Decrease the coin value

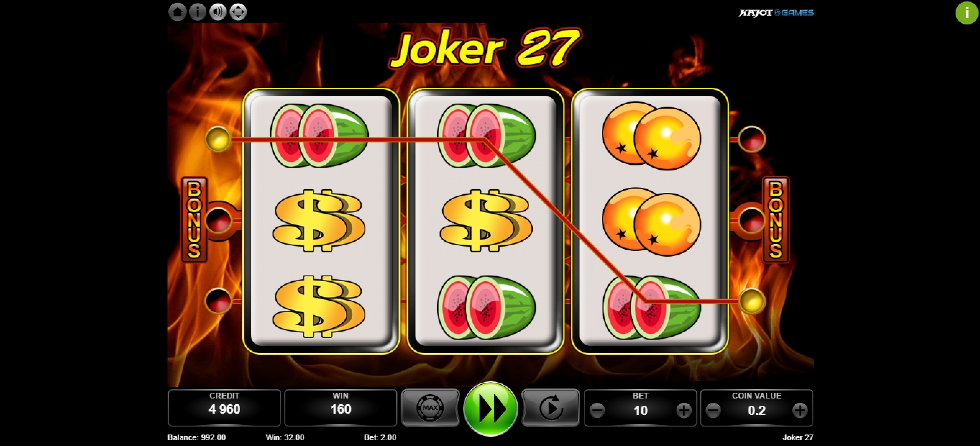click(713, 411)
